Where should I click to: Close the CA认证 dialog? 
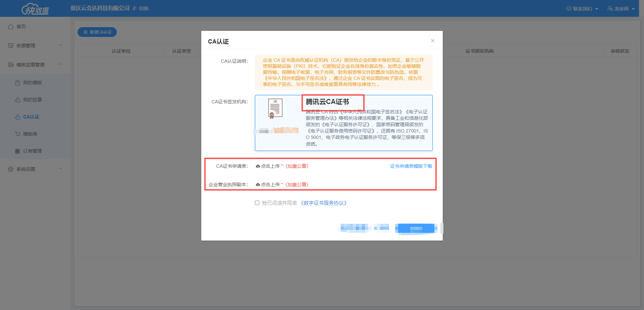point(433,41)
